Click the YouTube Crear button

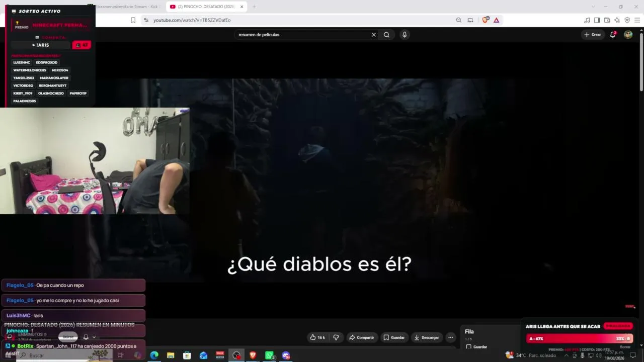click(593, 35)
